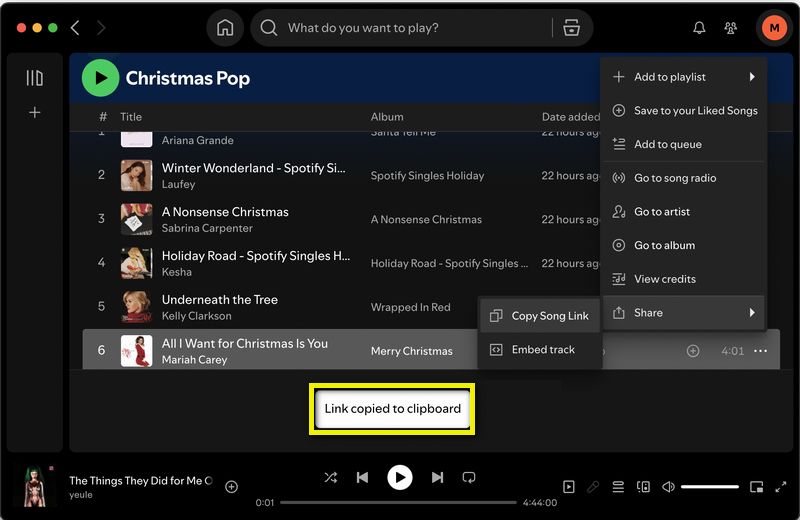The width and height of the screenshot is (800, 520).
Task: Skip to next track
Action: point(437,478)
